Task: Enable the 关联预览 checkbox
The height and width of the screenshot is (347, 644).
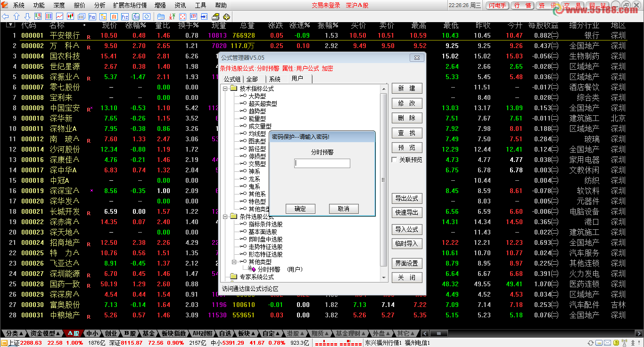Action: (394, 160)
